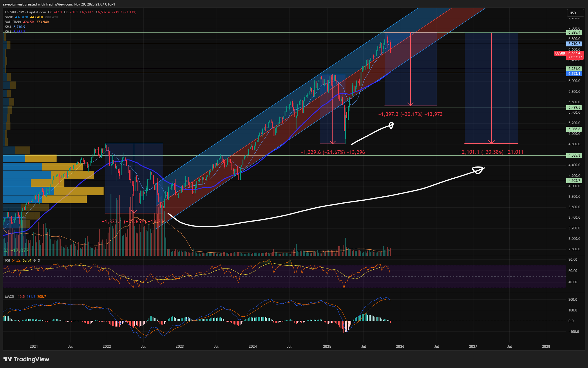Click the RSI indicator legend label

click(x=8, y=260)
